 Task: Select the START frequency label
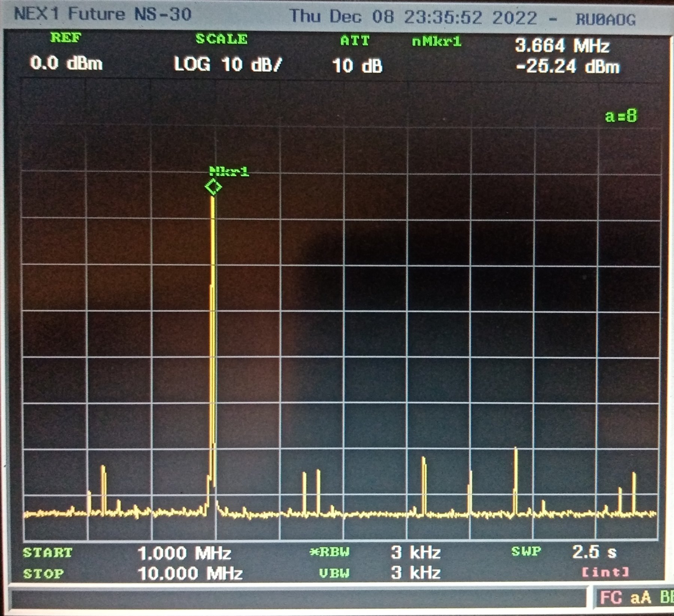click(48, 553)
